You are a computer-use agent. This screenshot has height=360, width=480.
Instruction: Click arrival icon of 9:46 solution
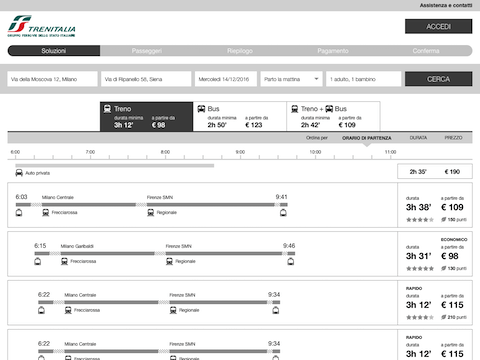291,261
